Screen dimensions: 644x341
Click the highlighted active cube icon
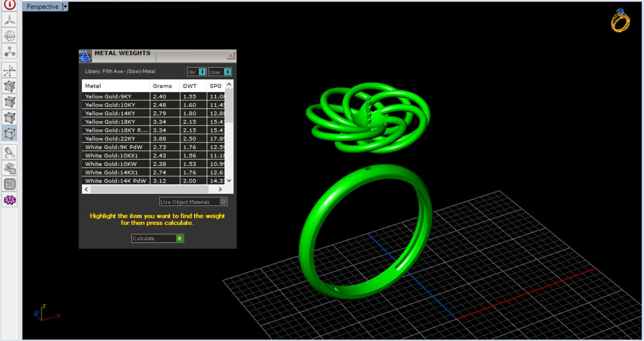(x=10, y=133)
